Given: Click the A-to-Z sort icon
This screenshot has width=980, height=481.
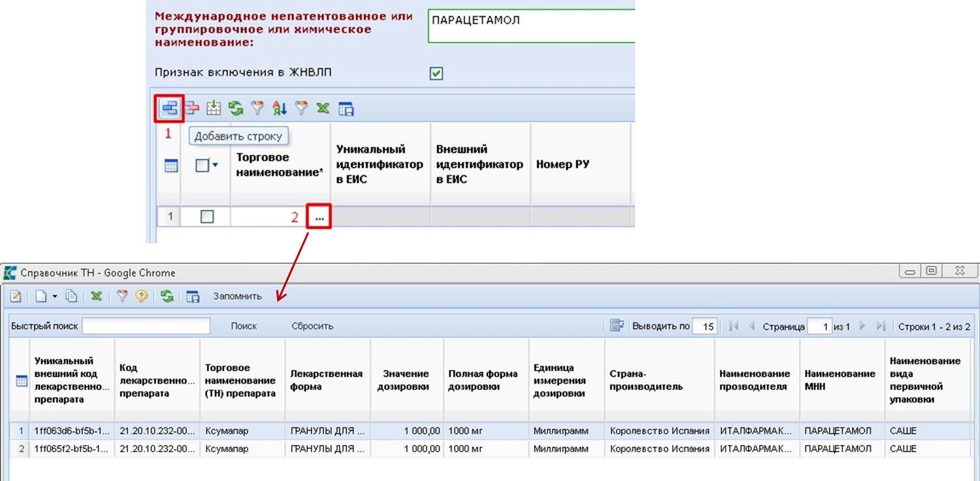Looking at the screenshot, I should tap(280, 108).
